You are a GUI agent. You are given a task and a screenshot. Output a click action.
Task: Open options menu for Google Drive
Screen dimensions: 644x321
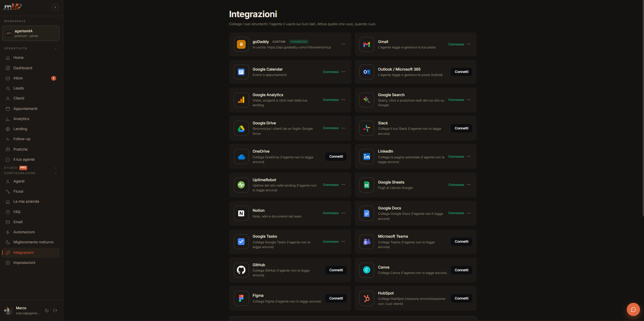(x=343, y=128)
